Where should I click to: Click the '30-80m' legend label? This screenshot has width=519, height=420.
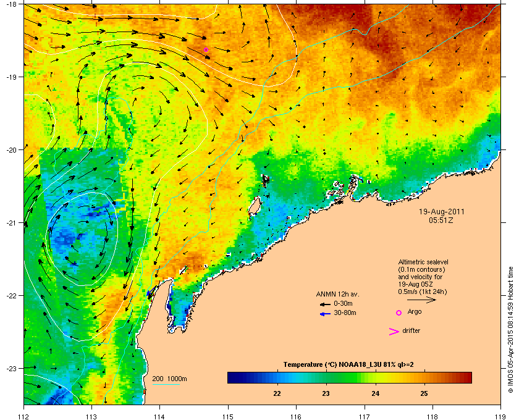tap(345, 313)
